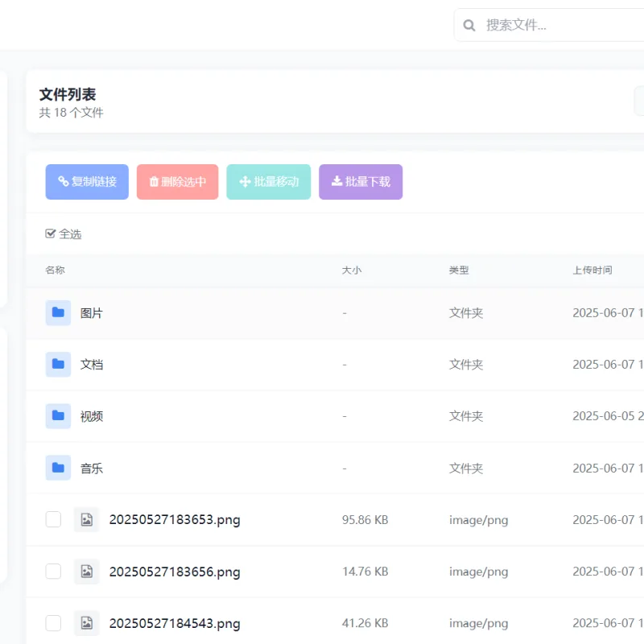Click the 95.86 KB size cell
This screenshot has height=644, width=644.
365,520
